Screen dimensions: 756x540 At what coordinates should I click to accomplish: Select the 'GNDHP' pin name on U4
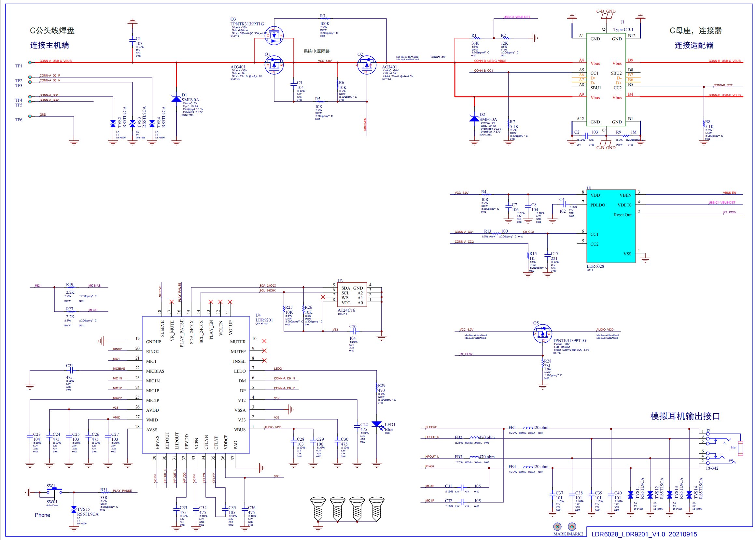[154, 342]
